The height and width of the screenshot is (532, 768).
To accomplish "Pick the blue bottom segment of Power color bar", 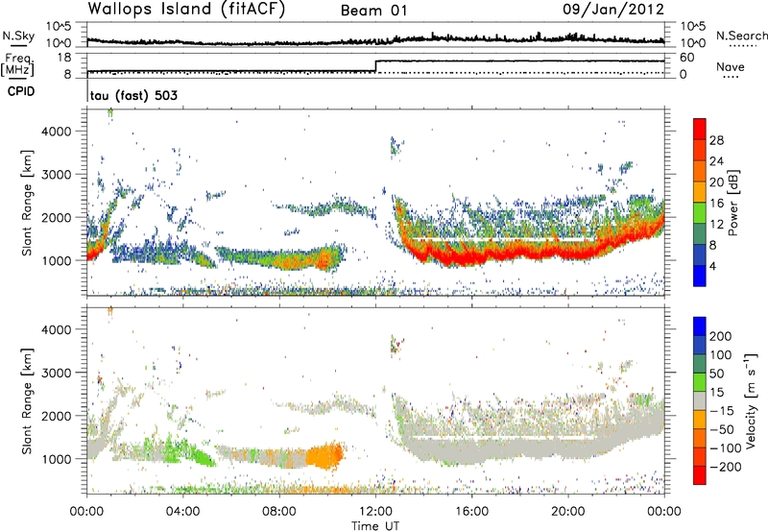I will click(700, 276).
